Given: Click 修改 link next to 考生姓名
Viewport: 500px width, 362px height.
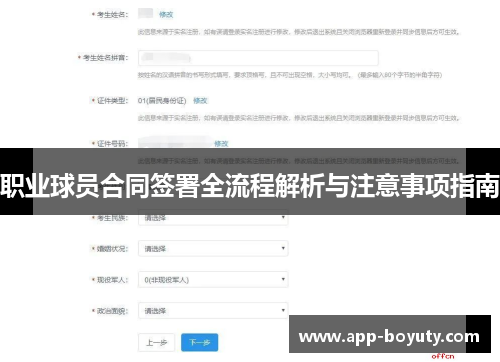Looking at the screenshot, I should click(166, 14).
